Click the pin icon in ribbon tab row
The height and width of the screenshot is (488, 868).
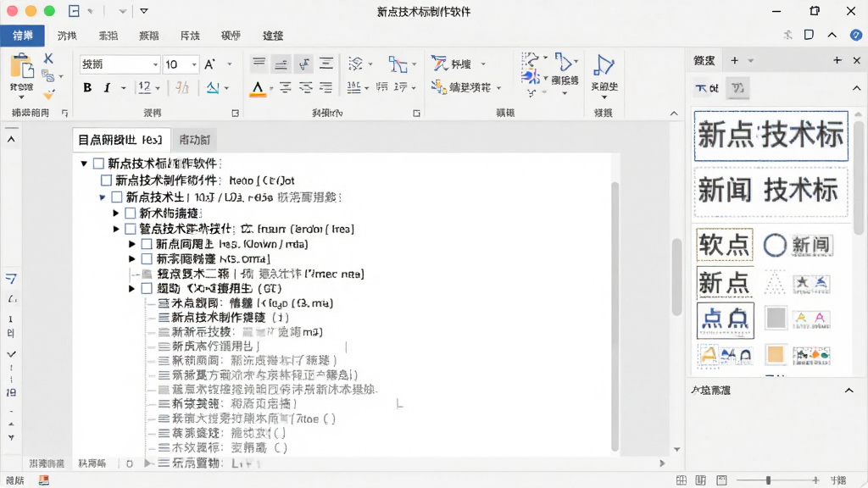click(787, 35)
